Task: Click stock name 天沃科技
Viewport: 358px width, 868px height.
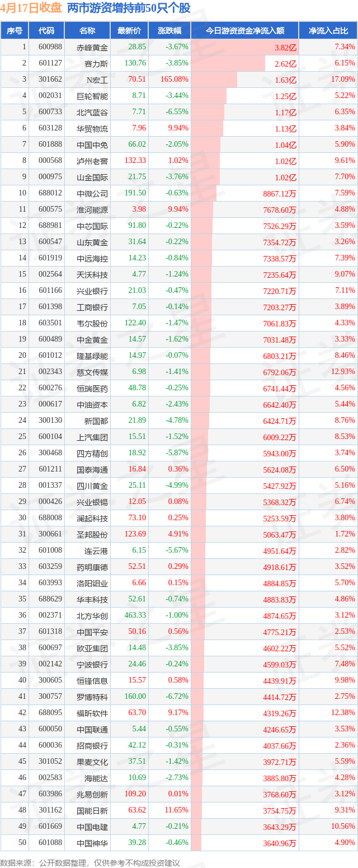Action: tap(92, 275)
